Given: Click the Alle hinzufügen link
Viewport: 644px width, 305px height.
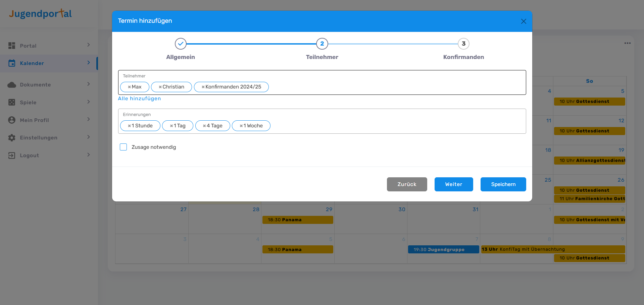Looking at the screenshot, I should pyautogui.click(x=139, y=99).
